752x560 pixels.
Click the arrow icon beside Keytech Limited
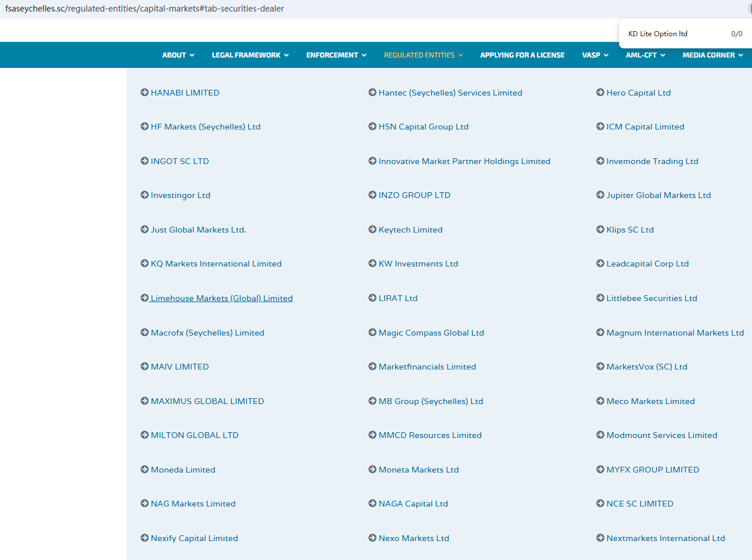pos(372,229)
